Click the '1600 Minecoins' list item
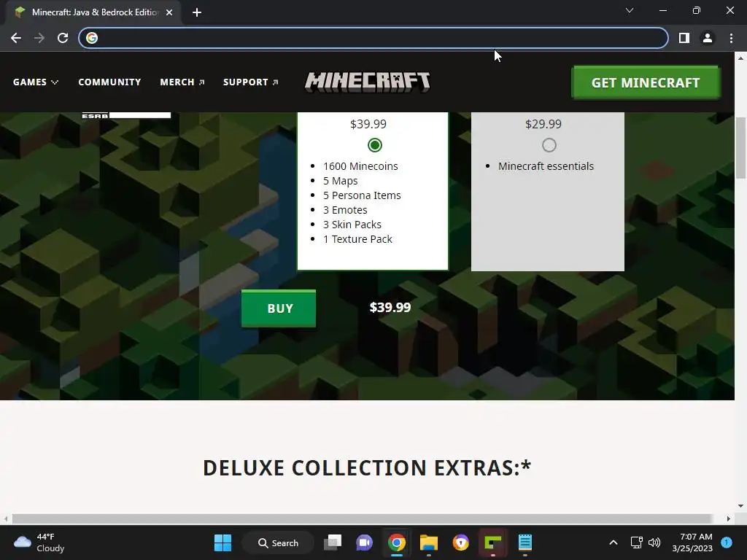The height and width of the screenshot is (560, 747). (360, 166)
